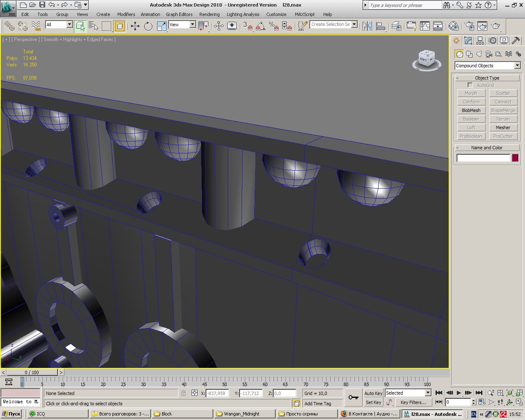The image size is (525, 420).
Task: Open the MAXScript menu
Action: click(305, 14)
